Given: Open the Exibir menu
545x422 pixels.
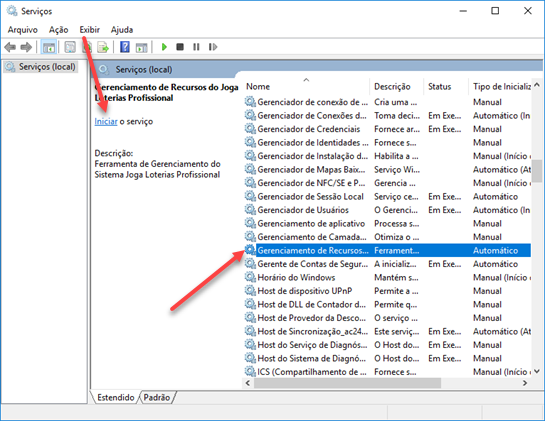Looking at the screenshot, I should point(90,30).
